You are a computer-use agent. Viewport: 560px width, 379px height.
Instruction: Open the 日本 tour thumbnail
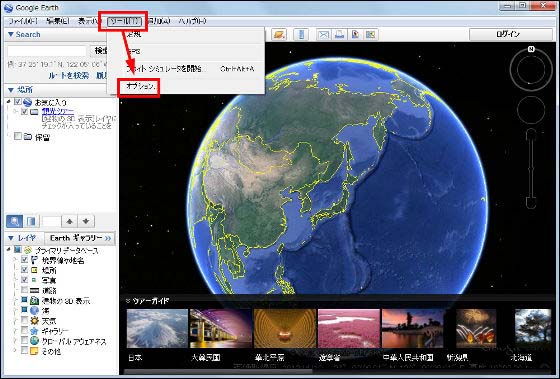point(157,329)
